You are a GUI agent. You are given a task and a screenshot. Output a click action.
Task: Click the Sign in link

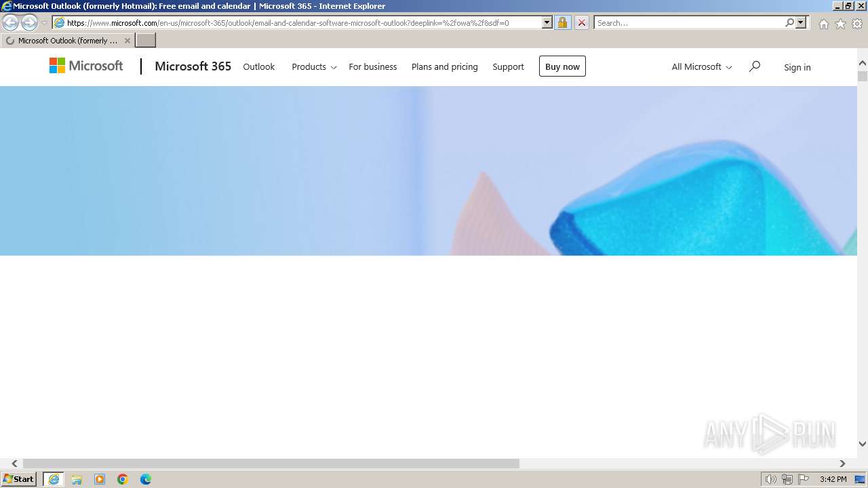click(797, 67)
